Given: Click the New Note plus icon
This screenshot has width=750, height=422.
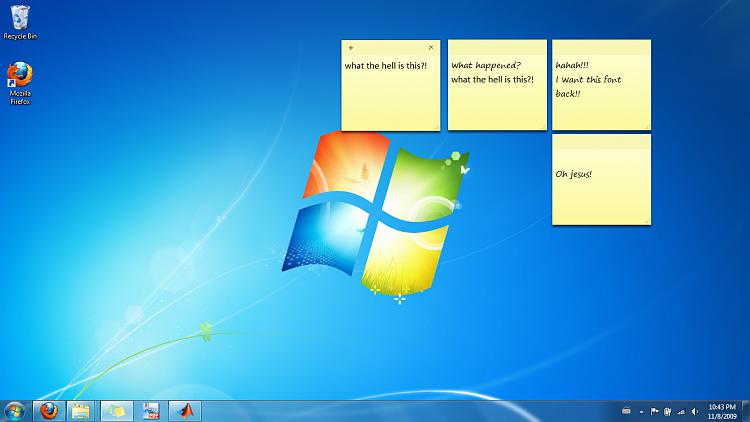Looking at the screenshot, I should (x=351, y=47).
